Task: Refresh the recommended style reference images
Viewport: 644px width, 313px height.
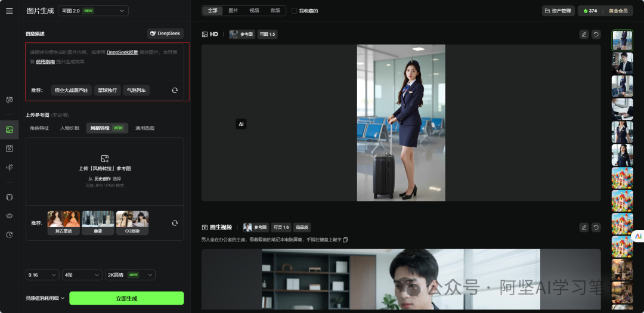Action: [175, 223]
